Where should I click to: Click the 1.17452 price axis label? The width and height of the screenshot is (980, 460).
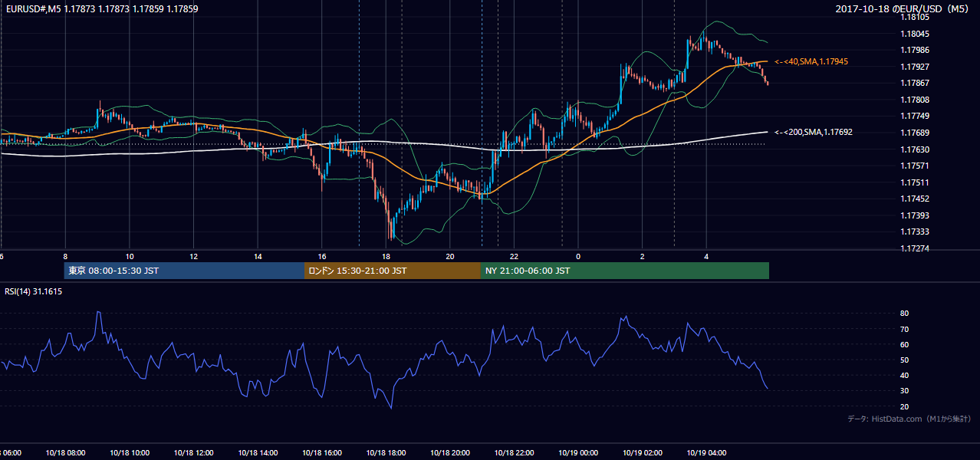915,199
